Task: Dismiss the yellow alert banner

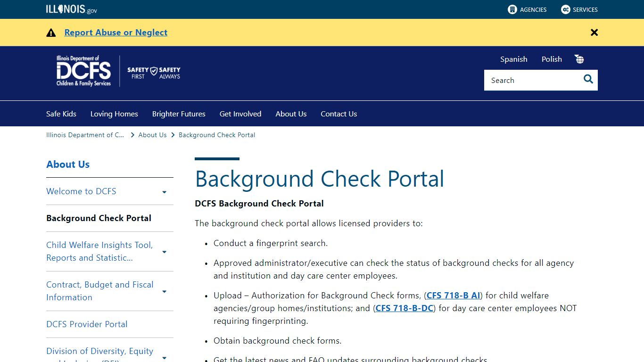Action: [594, 33]
